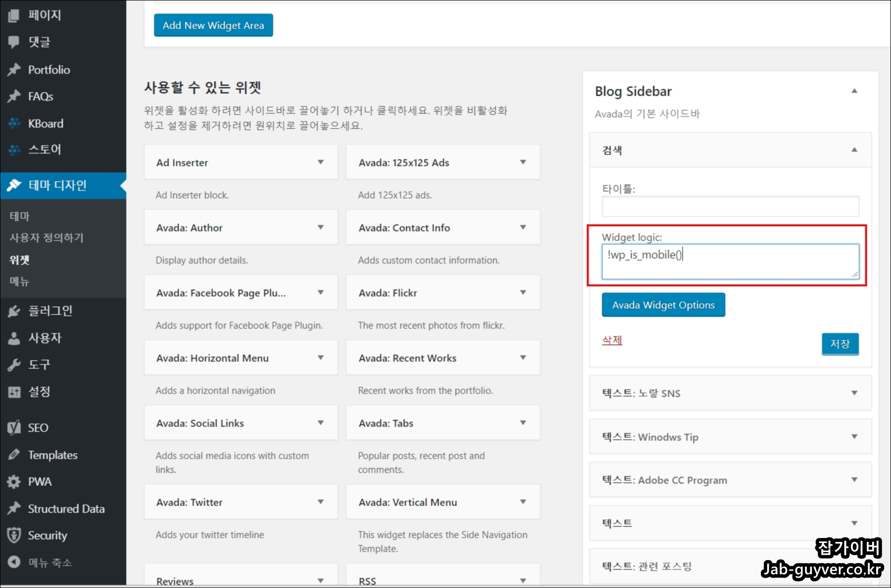The width and height of the screenshot is (891, 588).
Task: Collapse the Blog Sidebar panel
Action: 855,91
